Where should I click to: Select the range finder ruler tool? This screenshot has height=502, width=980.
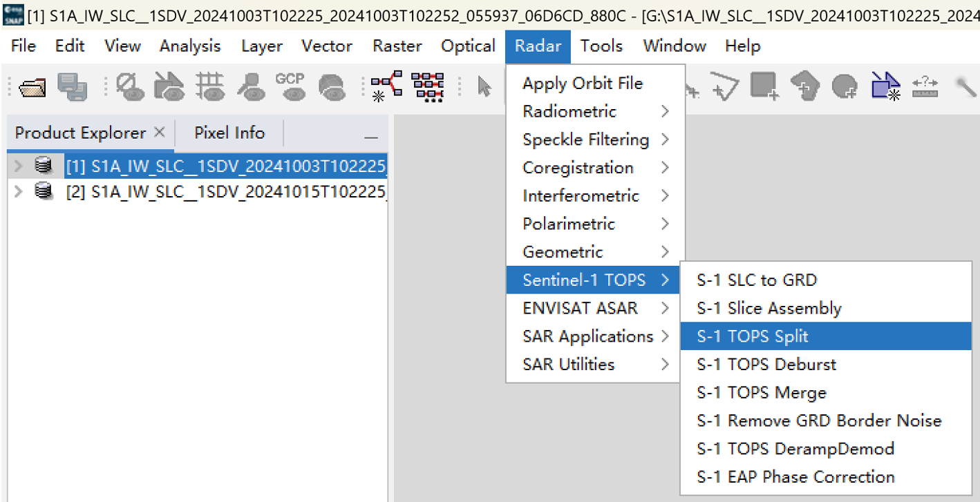coord(925,86)
